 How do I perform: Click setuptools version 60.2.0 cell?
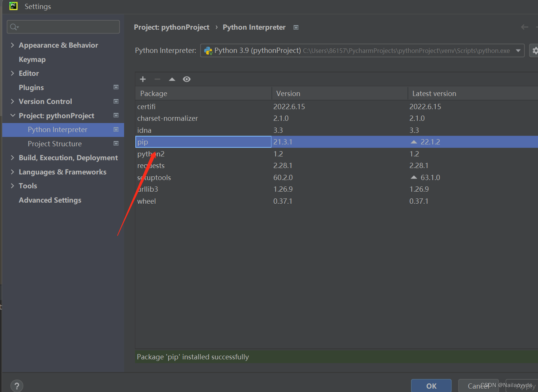[x=283, y=177]
